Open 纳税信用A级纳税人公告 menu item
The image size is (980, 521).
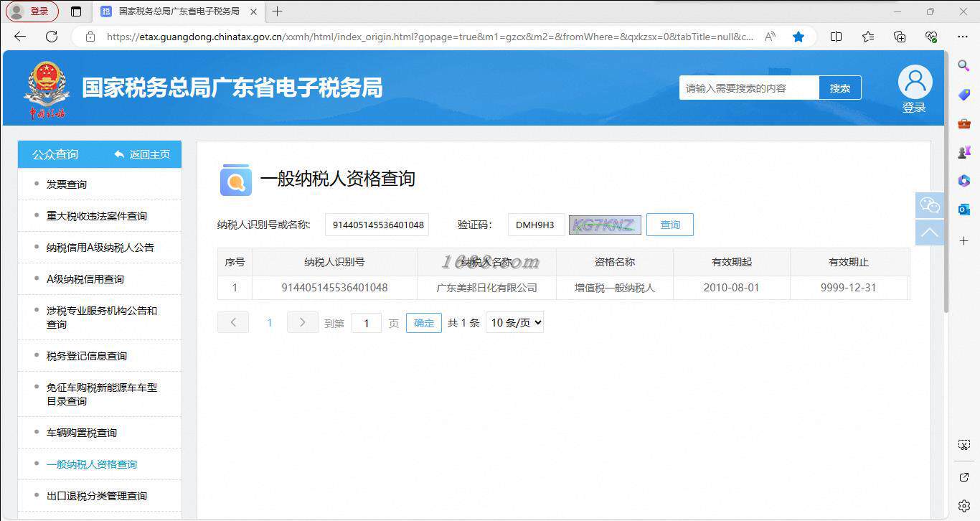coord(100,248)
